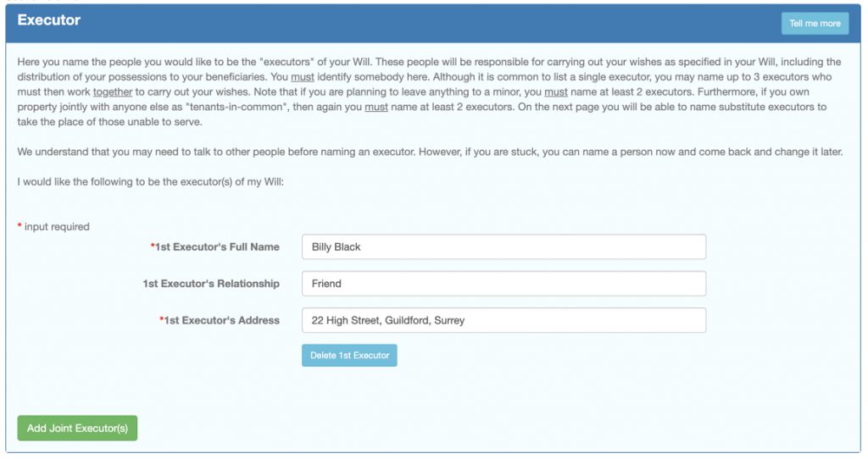This screenshot has width=868, height=459.
Task: Edit the 1st Executor's Address field
Action: [x=504, y=320]
